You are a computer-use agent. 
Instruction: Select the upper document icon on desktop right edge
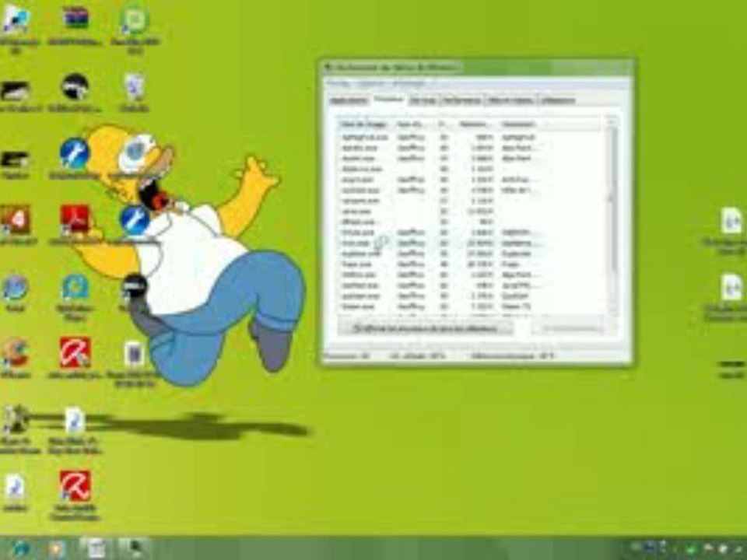pyautogui.click(x=731, y=221)
